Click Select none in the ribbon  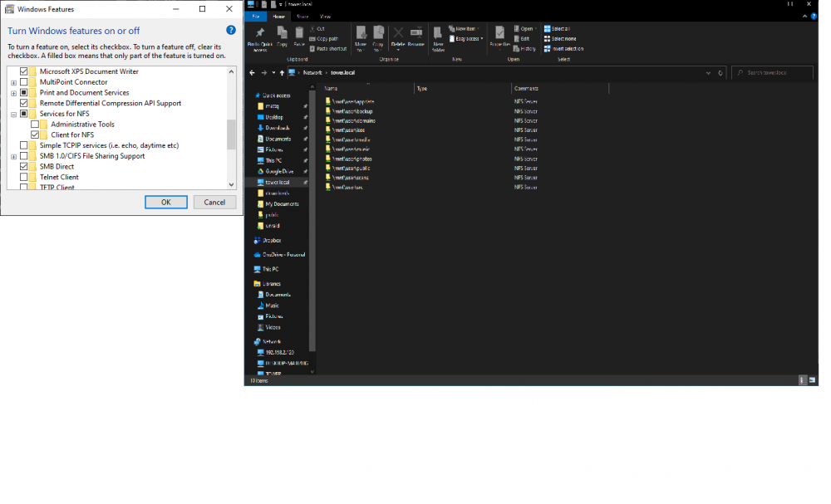tap(560, 39)
